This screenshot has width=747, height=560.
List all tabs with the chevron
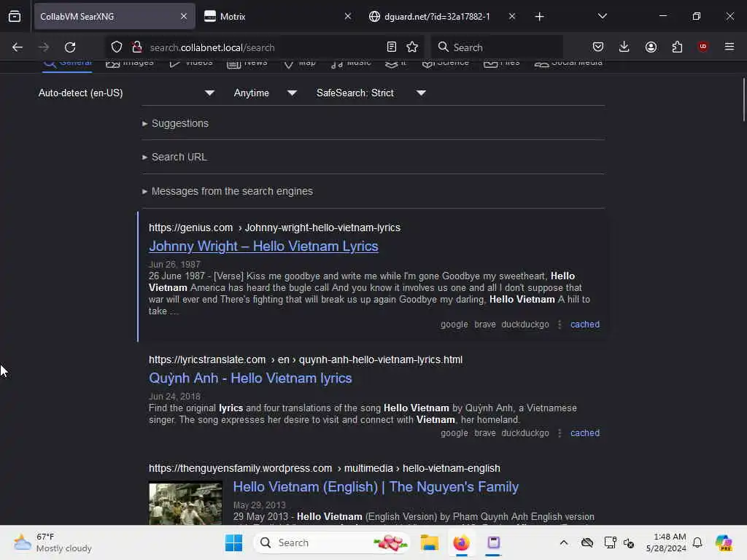pyautogui.click(x=602, y=16)
